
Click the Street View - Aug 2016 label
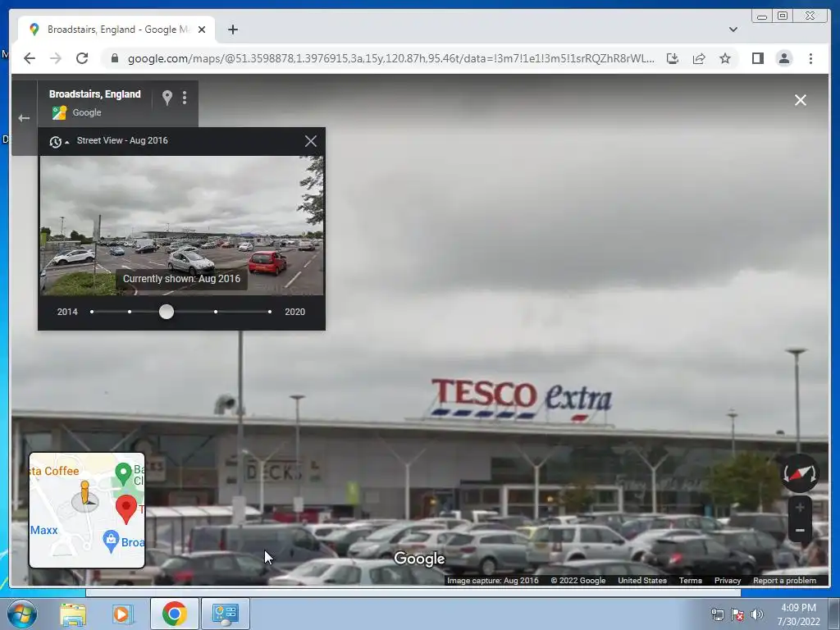pyautogui.click(x=122, y=140)
